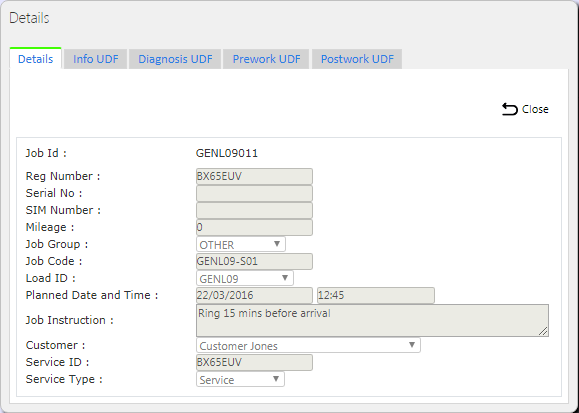
Task: Focus the empty Serial No field
Action: [x=254, y=194]
